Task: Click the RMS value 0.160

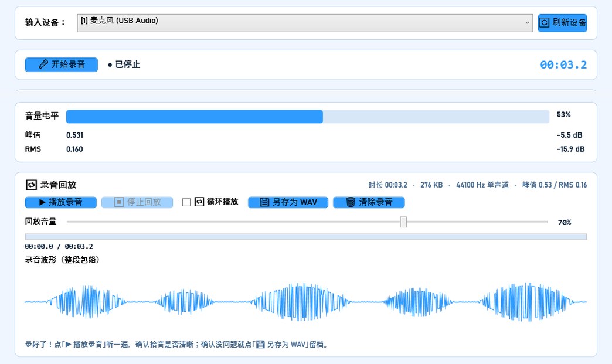Action: tap(74, 149)
